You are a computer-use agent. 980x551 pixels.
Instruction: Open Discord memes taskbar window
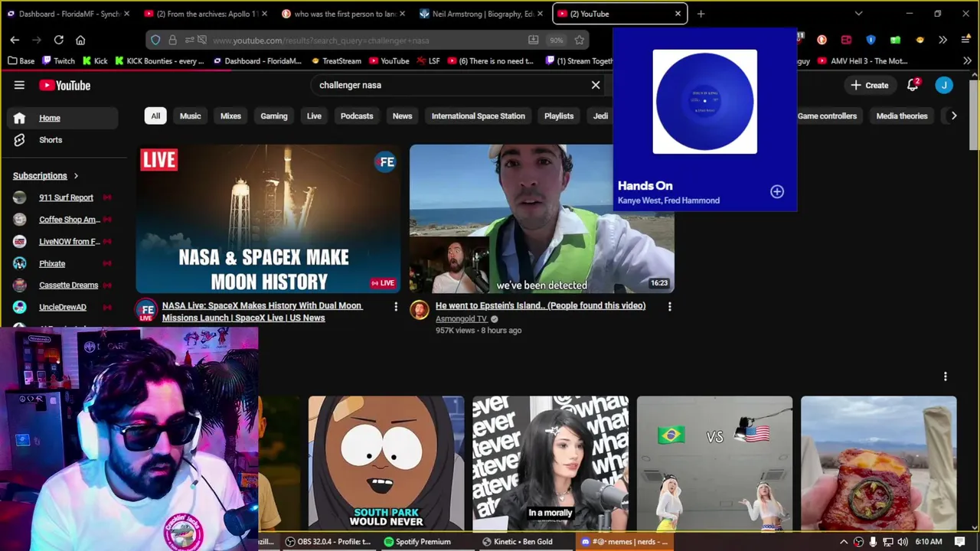click(x=624, y=542)
